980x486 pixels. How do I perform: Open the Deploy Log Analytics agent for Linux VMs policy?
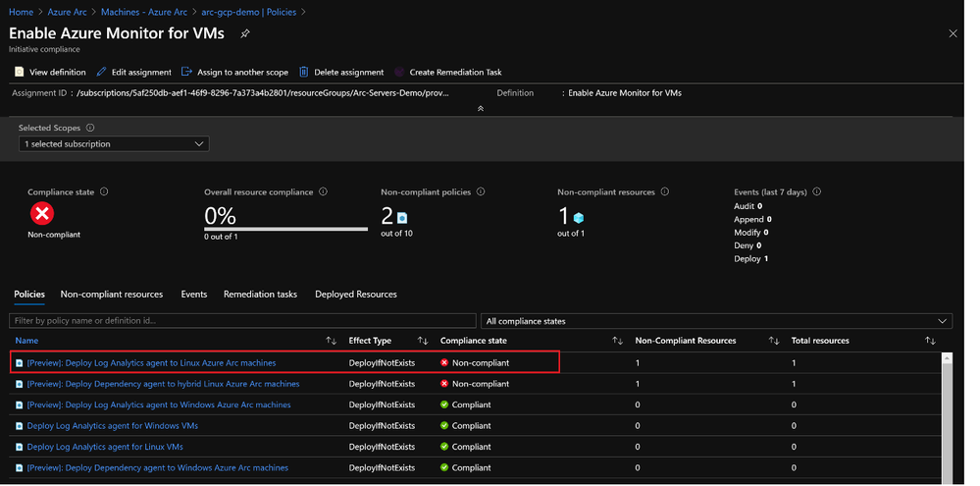tap(105, 448)
